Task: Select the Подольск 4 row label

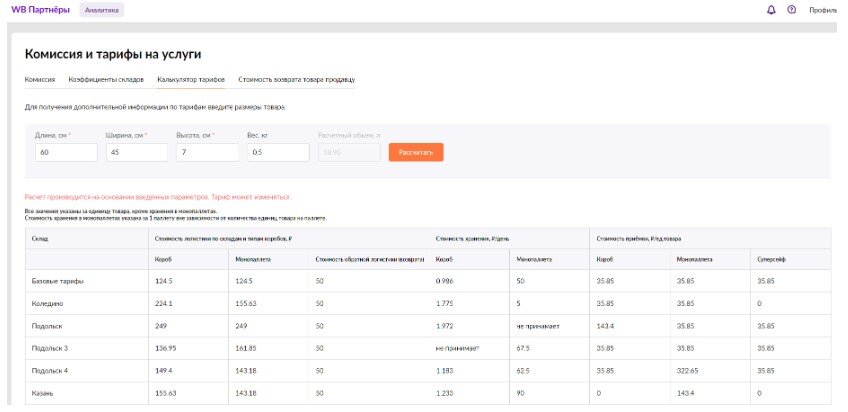Action: tap(50, 371)
